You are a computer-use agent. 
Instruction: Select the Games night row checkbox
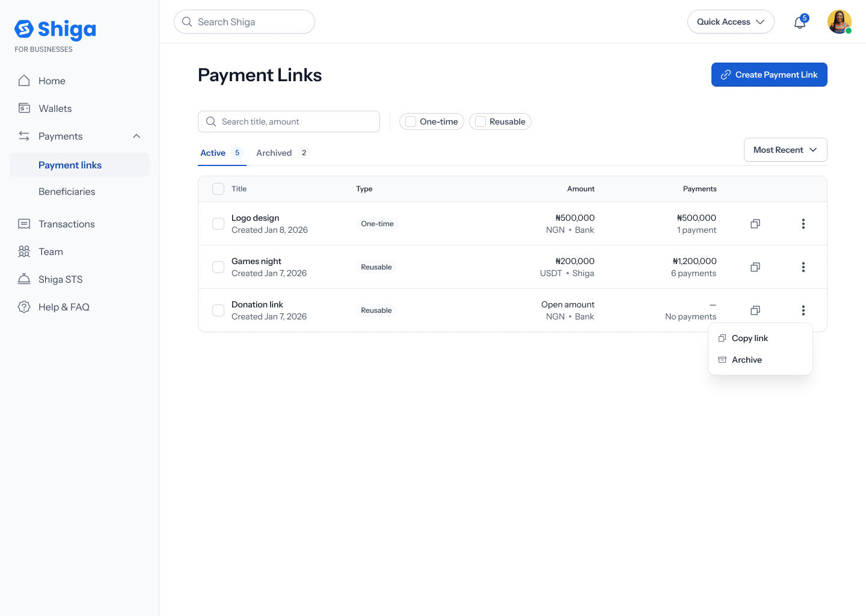pyautogui.click(x=218, y=267)
